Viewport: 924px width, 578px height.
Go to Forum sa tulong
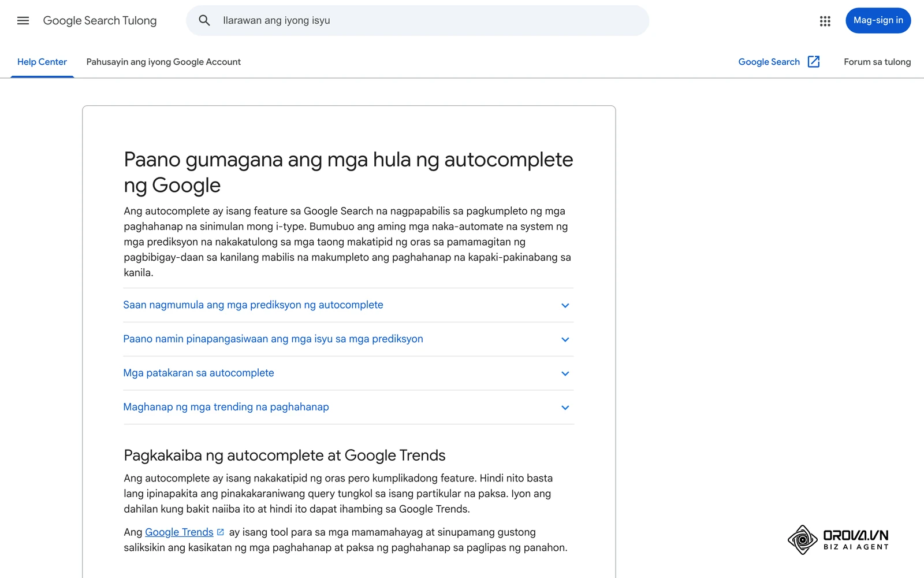pos(877,62)
